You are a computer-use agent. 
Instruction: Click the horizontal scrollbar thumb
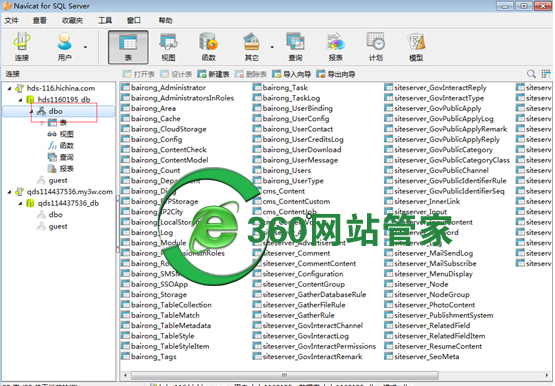point(285,375)
